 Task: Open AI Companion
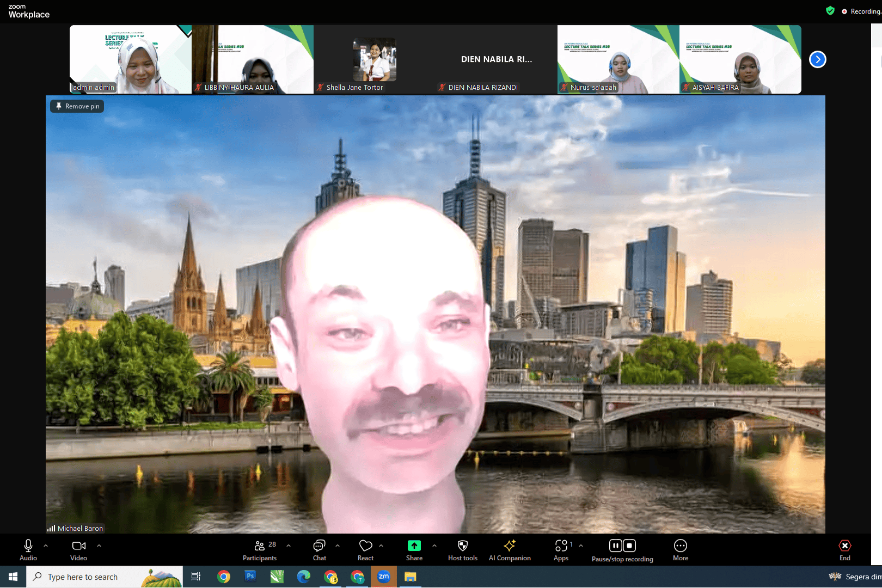510,549
